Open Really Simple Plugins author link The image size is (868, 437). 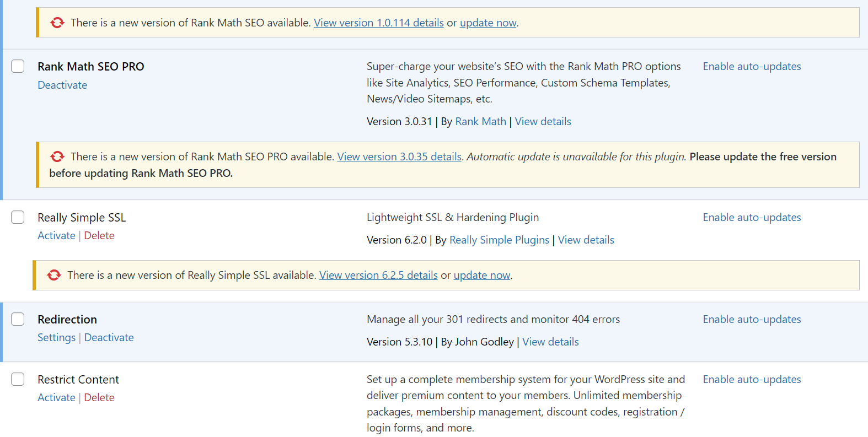(499, 240)
